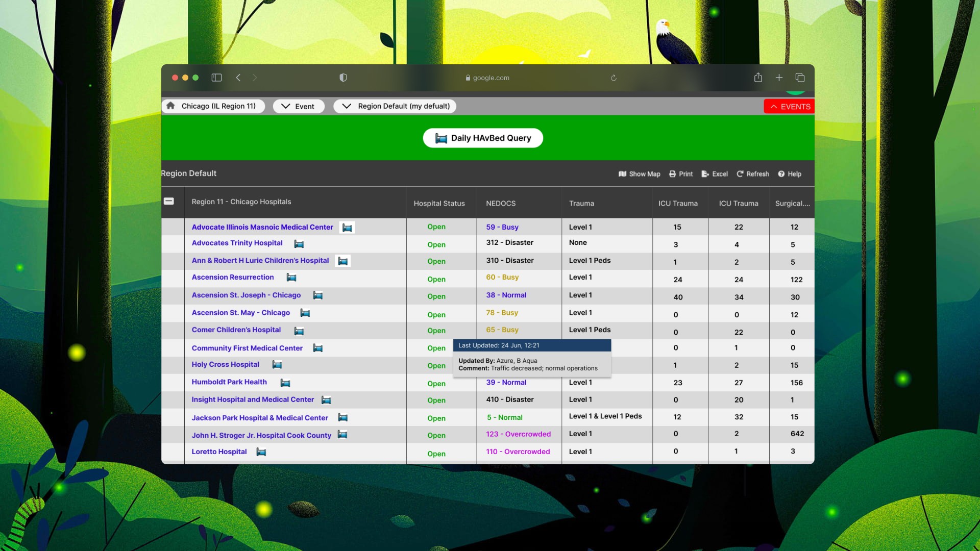Screen dimensions: 980x551
Task: Open bed icon for Community First Medical
Action: (317, 348)
